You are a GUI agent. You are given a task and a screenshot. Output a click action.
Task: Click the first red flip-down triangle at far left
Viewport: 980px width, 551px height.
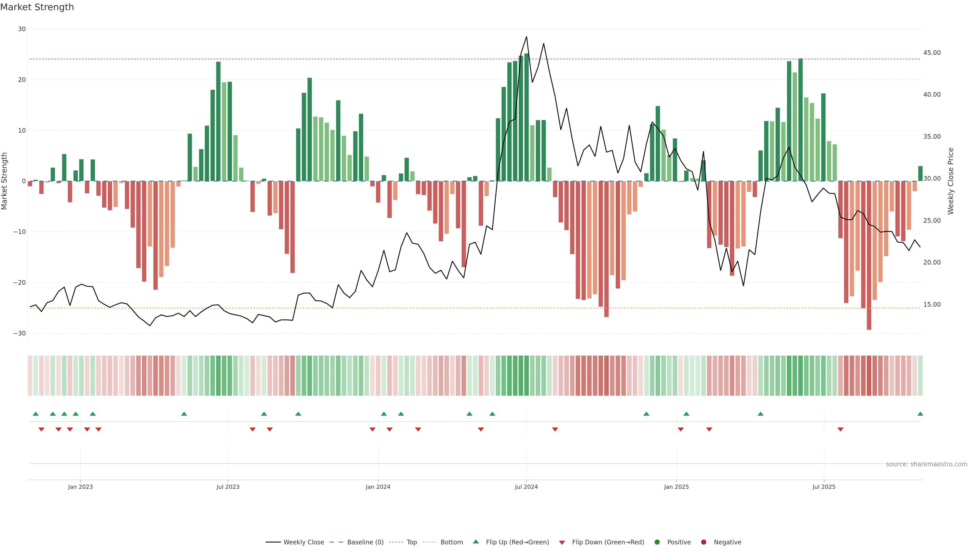click(x=41, y=429)
